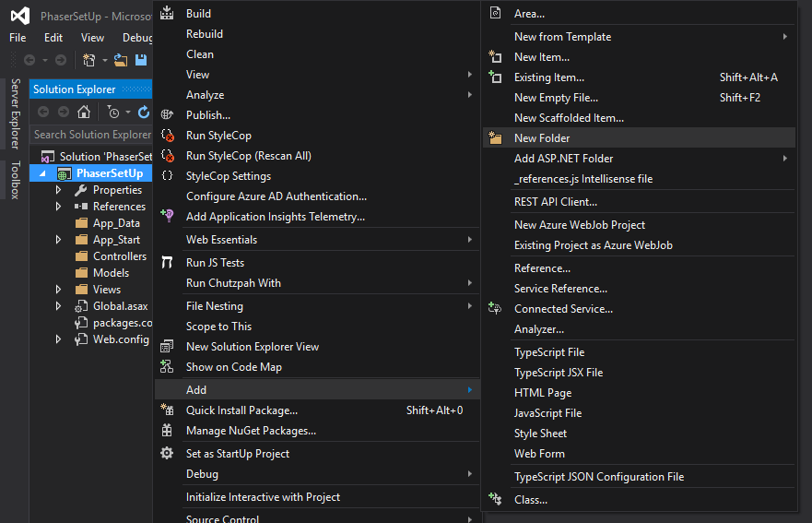Click the Navigate Forward toolbar arrow
The image size is (812, 523).
[x=61, y=60]
